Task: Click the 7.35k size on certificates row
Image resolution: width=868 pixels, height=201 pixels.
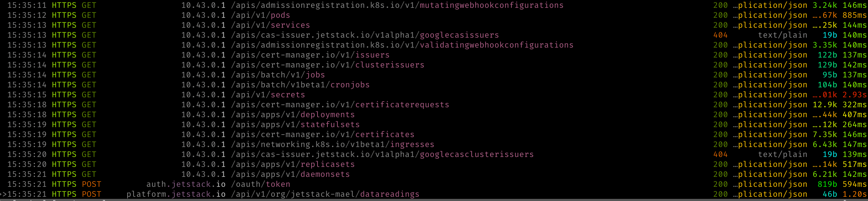Action: tap(825, 135)
